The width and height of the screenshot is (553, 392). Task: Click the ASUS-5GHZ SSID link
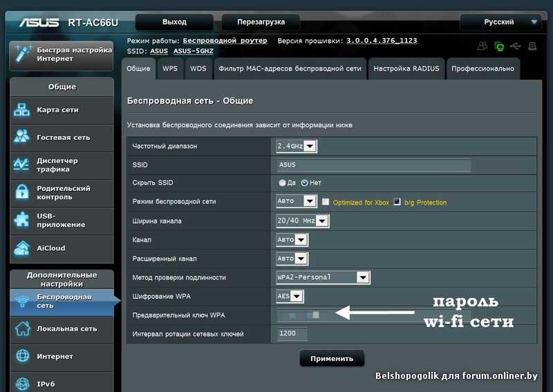194,51
